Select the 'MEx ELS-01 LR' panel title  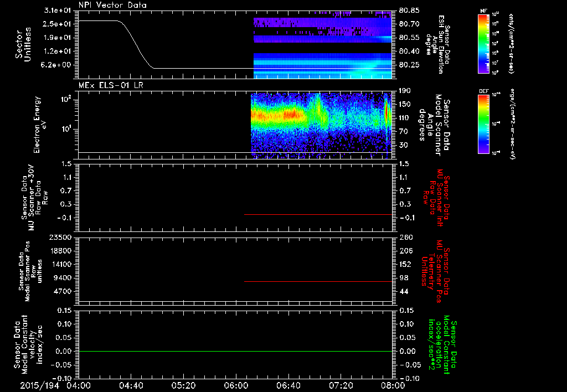(x=111, y=85)
